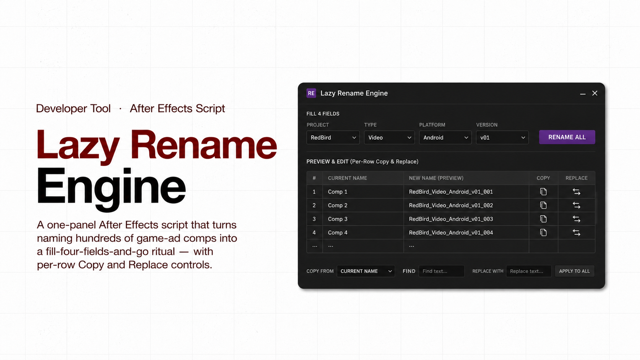640x360 pixels.
Task: Select the Comp 2 current name cell
Action: point(363,205)
